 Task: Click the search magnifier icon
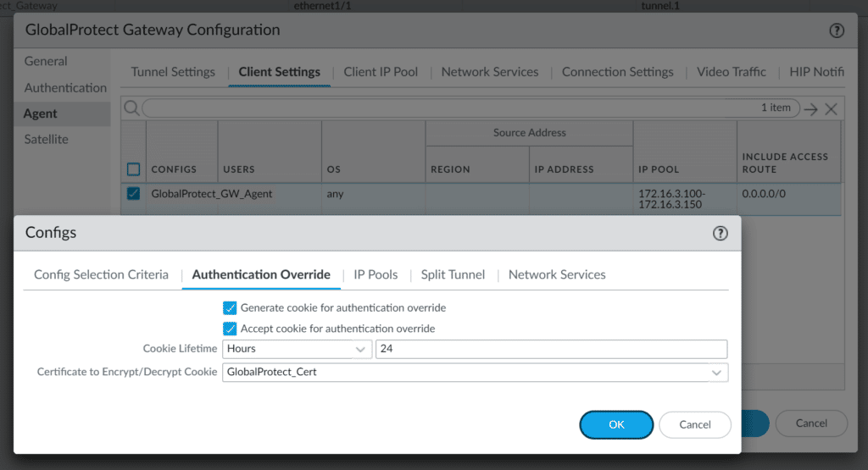[x=131, y=108]
